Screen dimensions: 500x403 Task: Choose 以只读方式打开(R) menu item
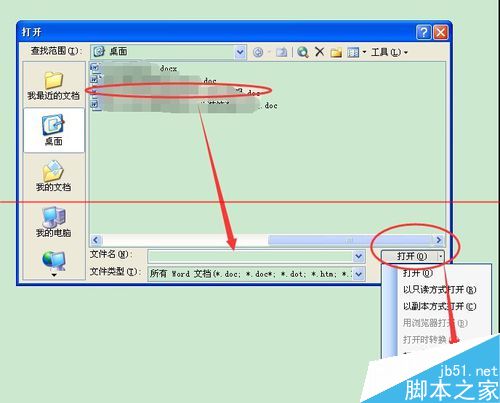coord(439,290)
